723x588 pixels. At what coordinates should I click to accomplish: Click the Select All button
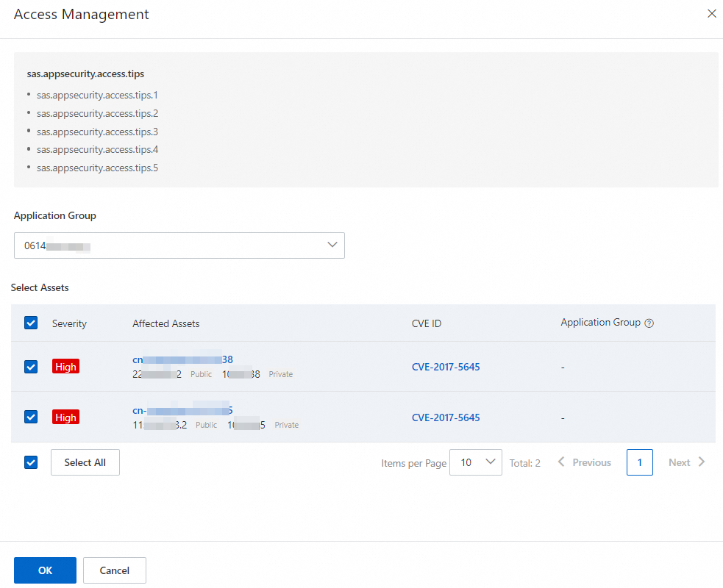[x=85, y=462]
